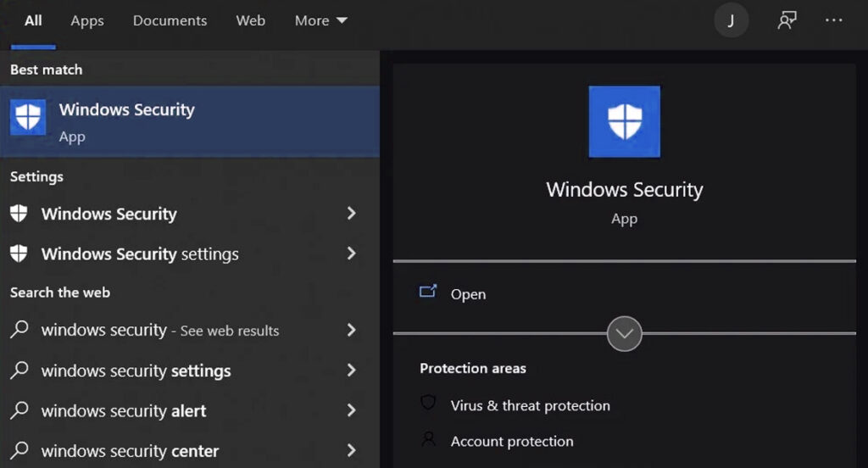
Task: Click the 'Settings' section heading
Action: (x=36, y=177)
